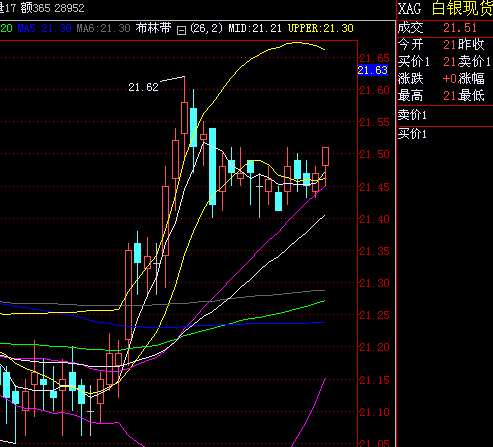Viewport: 493px width, 447px height.
Task: Click the blue highlighted 21.63 price marker
Action: [373, 70]
